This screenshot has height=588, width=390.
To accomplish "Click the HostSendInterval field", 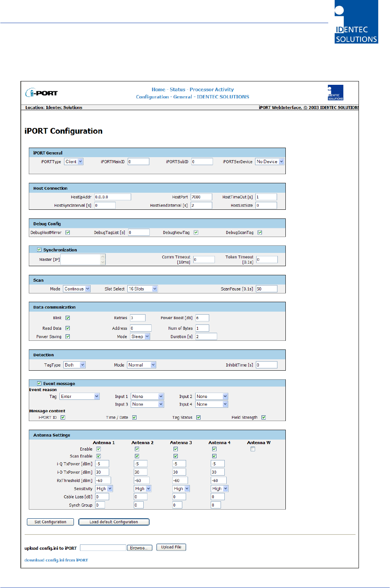I will (201, 205).
